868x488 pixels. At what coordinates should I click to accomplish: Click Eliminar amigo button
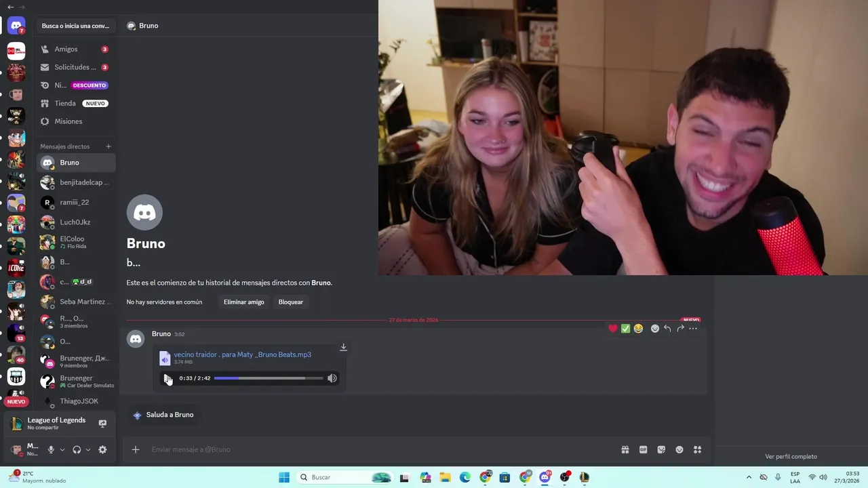[243, 302]
